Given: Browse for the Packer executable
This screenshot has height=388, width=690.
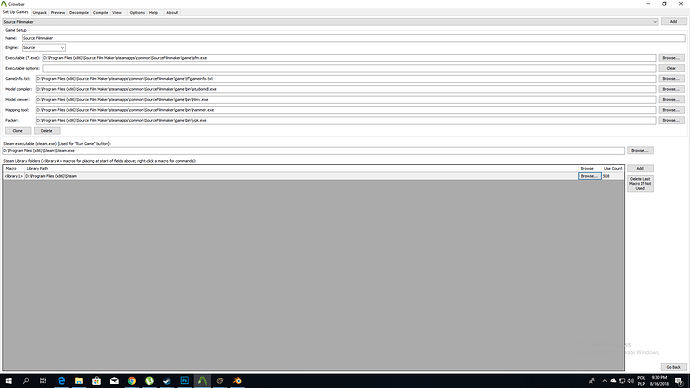Looking at the screenshot, I should (671, 120).
